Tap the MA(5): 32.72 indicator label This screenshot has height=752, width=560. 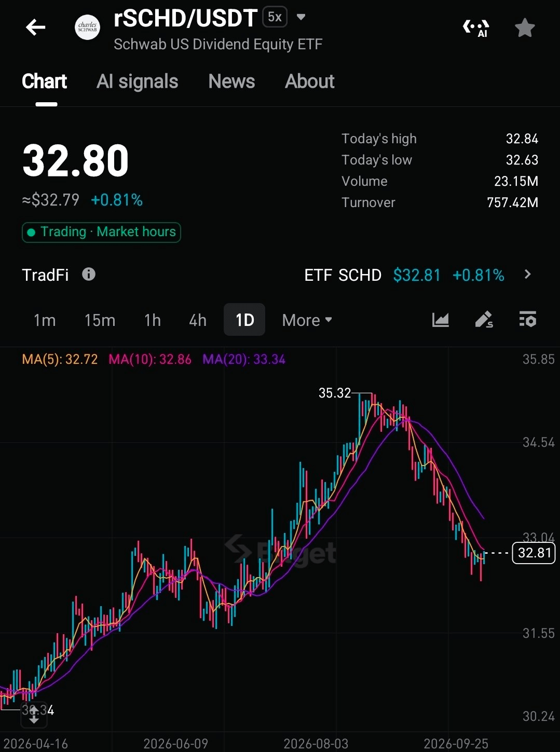coord(60,359)
